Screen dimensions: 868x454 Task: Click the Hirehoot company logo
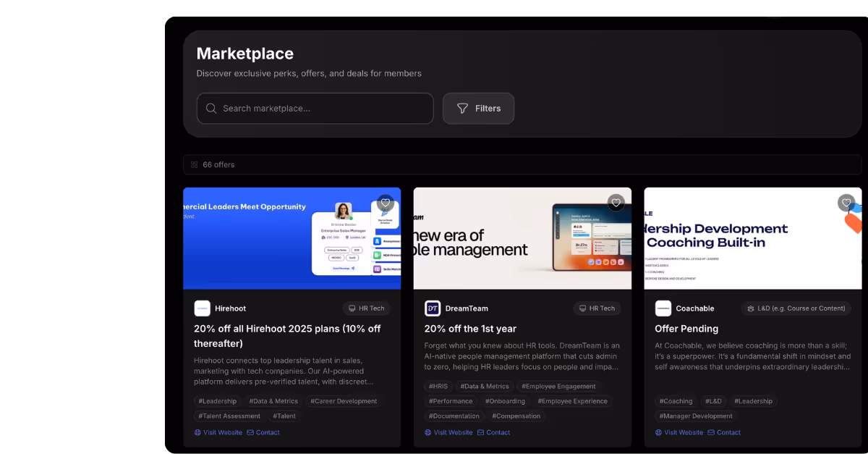202,308
